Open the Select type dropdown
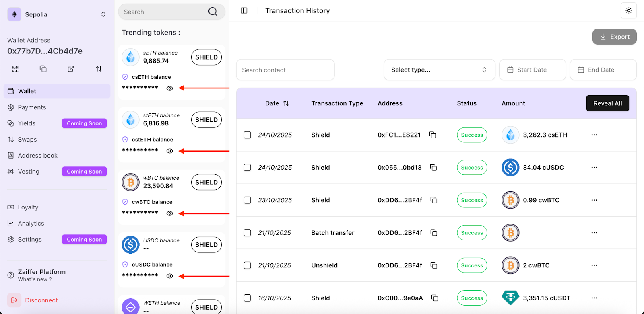The image size is (644, 314). [439, 70]
